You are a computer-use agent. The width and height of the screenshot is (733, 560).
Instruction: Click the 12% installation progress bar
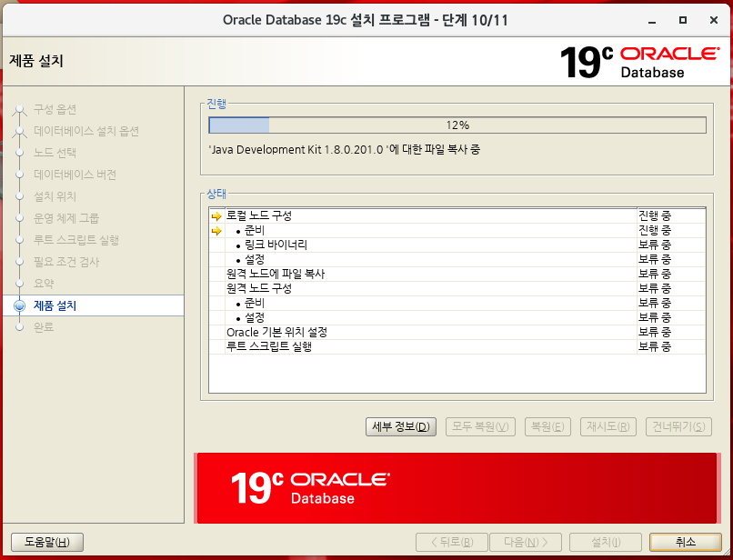pyautogui.click(x=457, y=125)
